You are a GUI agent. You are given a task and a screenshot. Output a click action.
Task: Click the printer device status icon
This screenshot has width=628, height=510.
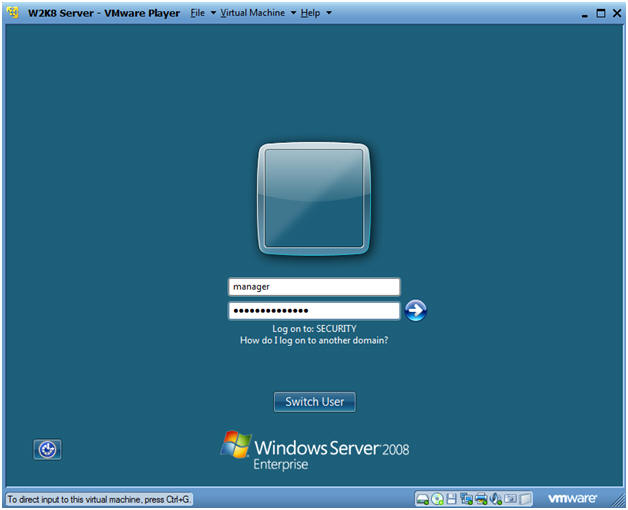click(481, 498)
